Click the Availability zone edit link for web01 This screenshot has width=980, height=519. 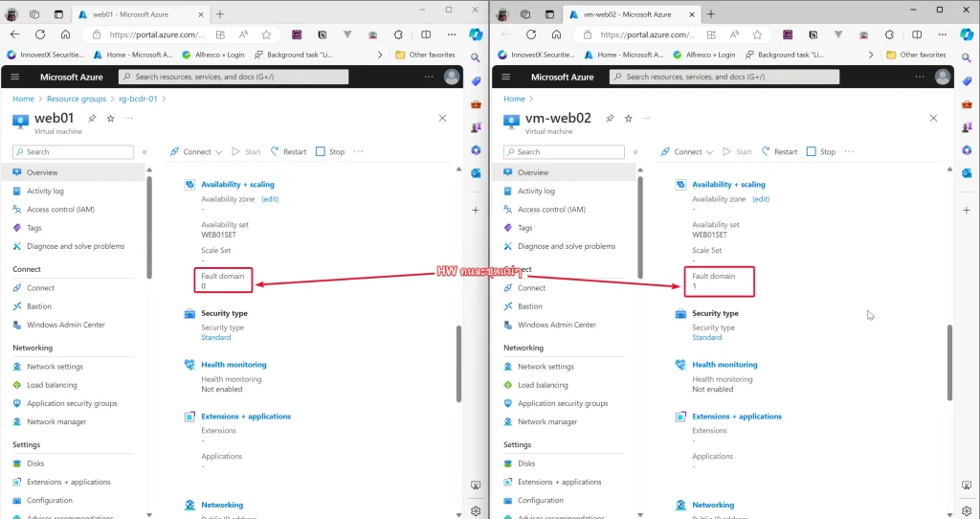(270, 199)
